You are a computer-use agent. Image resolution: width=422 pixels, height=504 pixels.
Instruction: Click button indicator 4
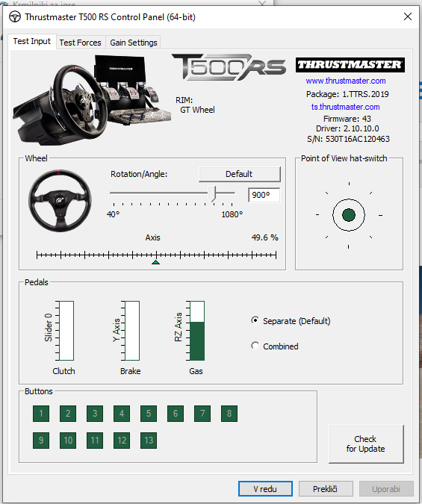[x=122, y=413]
